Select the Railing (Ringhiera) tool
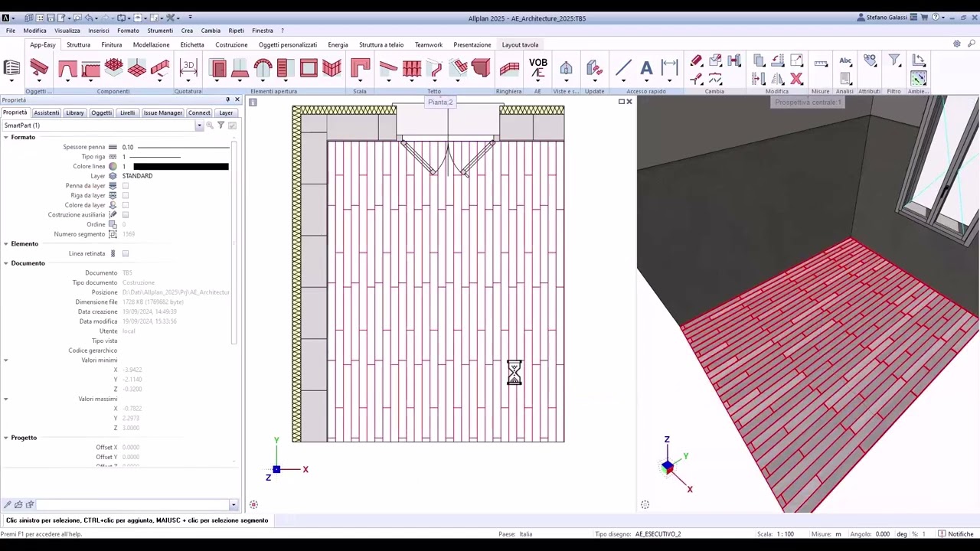 click(x=508, y=69)
